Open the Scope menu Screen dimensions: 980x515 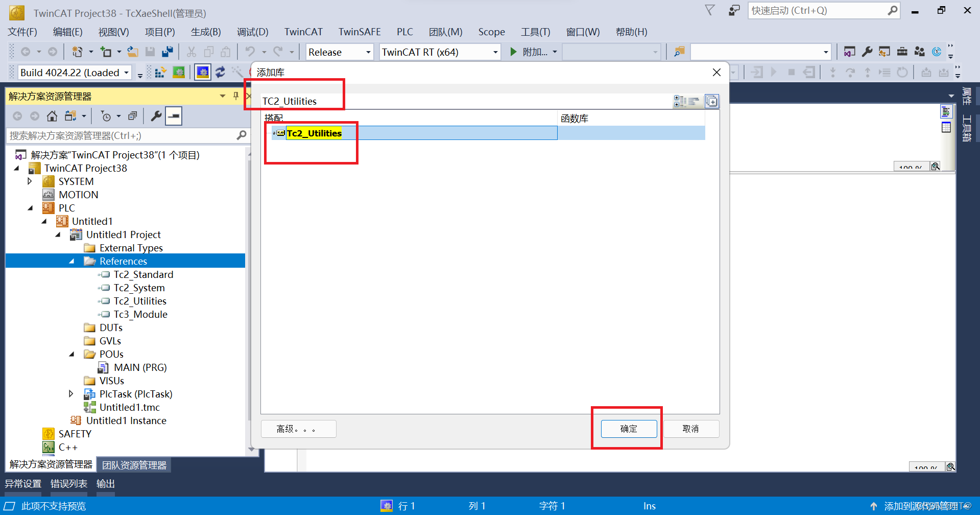(x=491, y=32)
